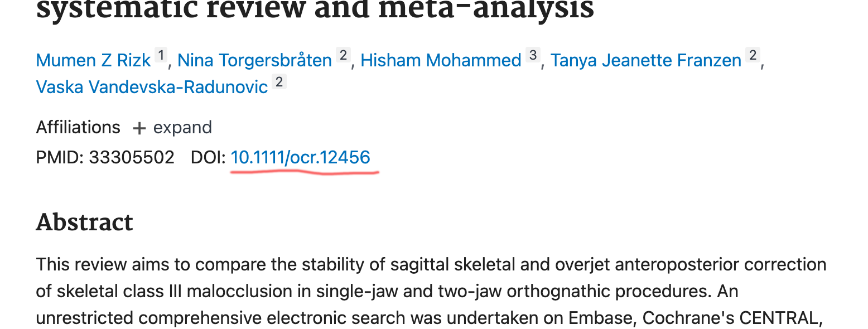Click the 'PMID:' label text
This screenshot has height=329, width=868.
click(60, 157)
